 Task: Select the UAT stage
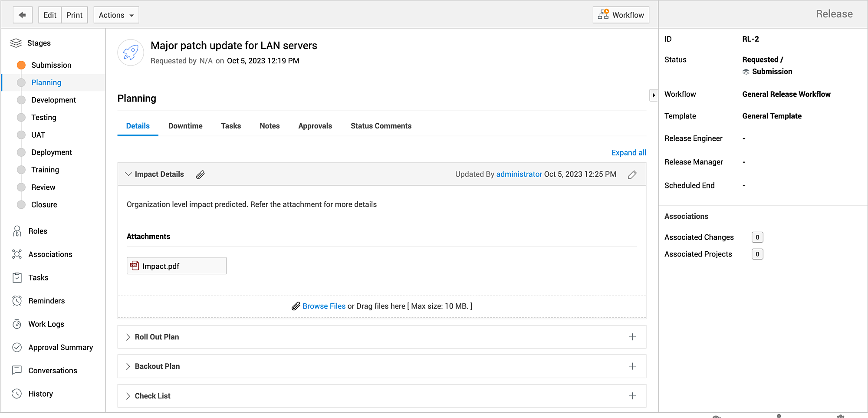pos(38,135)
